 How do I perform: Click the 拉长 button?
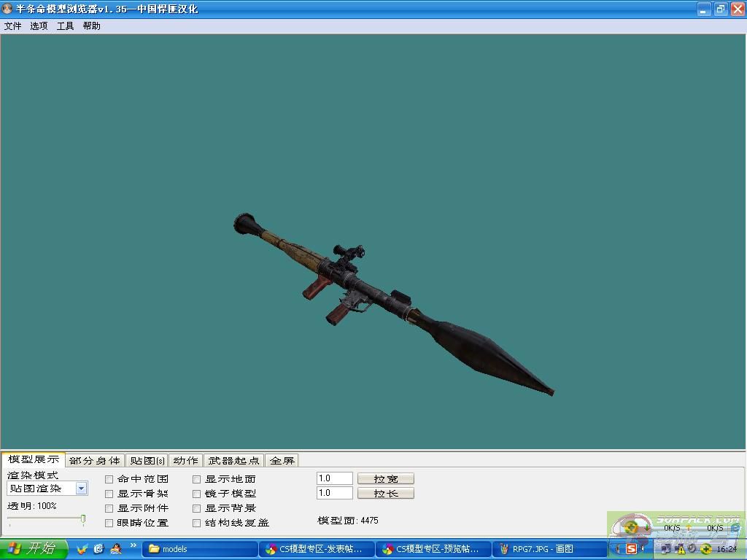386,493
